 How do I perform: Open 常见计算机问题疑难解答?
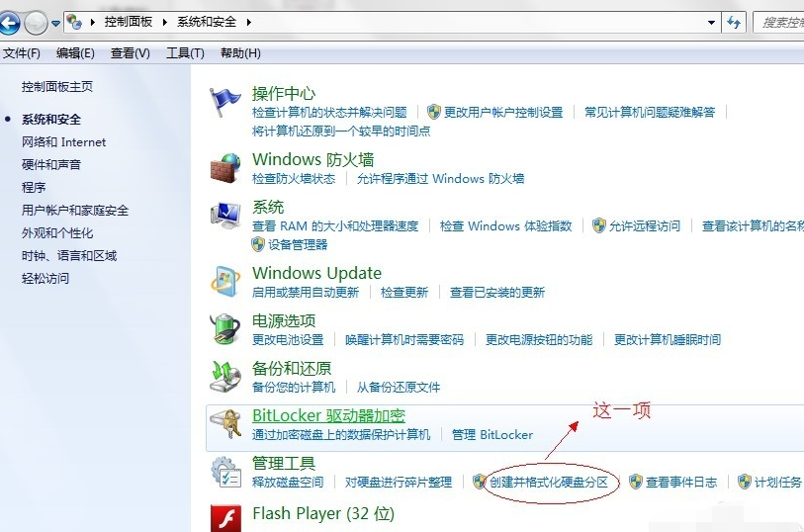tap(650, 113)
